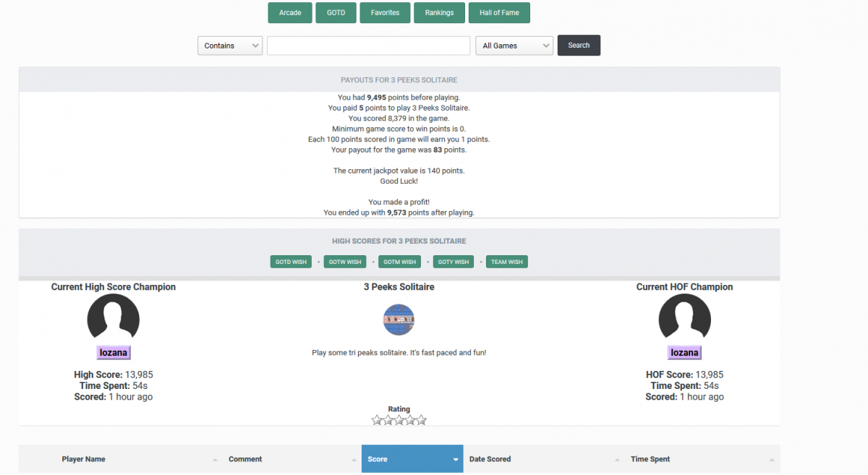Rate the game with the third star
The image size is (868, 475).
[399, 420]
